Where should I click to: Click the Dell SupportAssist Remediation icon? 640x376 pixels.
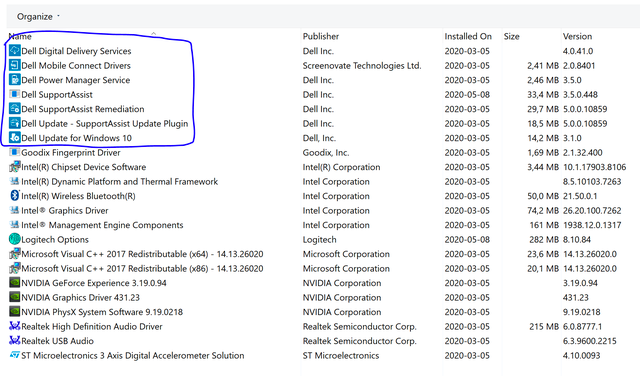(14, 109)
